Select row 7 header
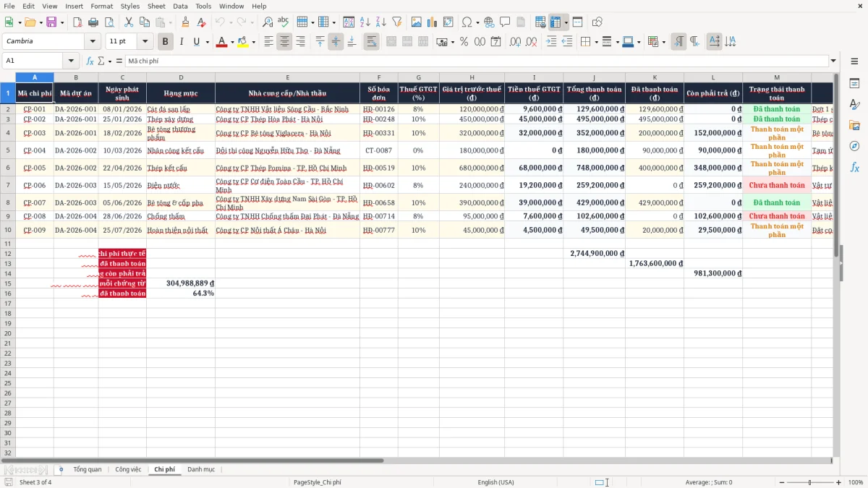 tap(7, 185)
